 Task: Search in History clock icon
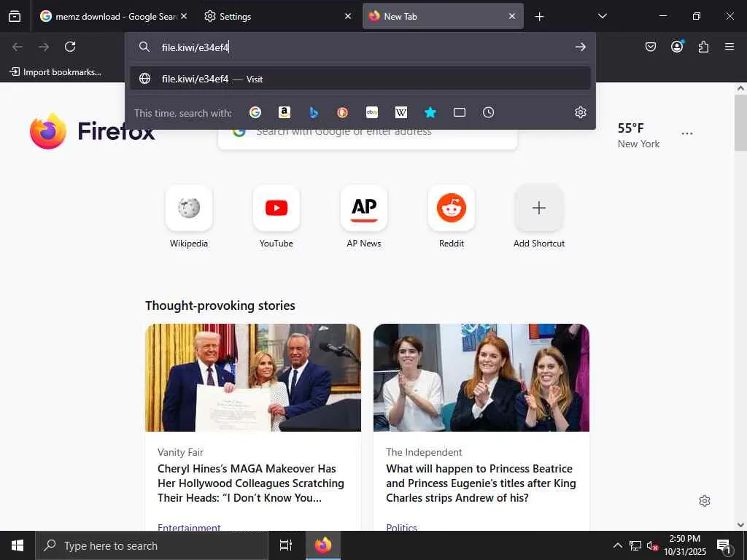click(x=488, y=112)
